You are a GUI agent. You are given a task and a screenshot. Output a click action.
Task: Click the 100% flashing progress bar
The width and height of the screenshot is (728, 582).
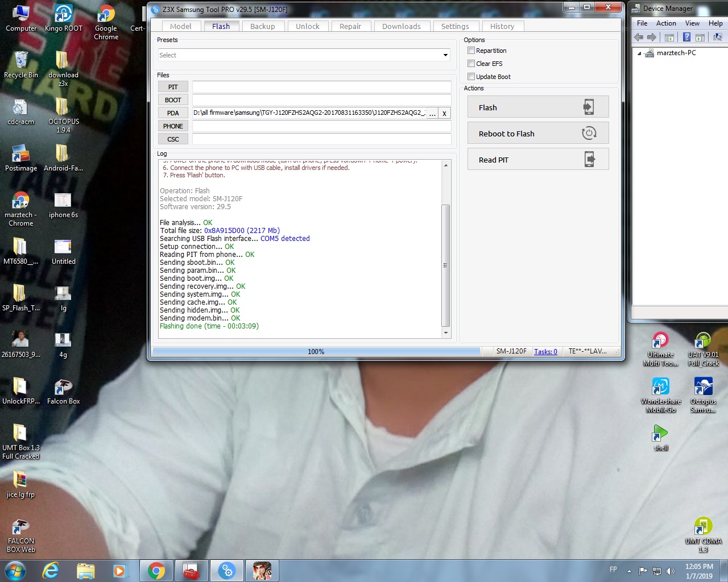pos(316,352)
